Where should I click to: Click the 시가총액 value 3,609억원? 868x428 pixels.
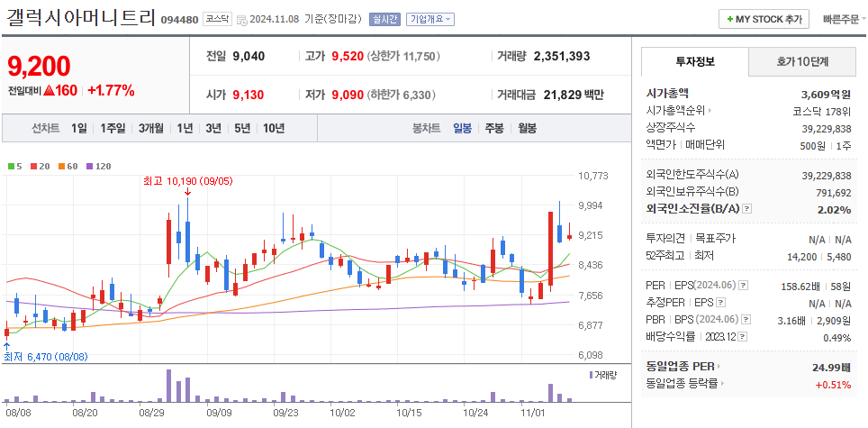(x=826, y=94)
